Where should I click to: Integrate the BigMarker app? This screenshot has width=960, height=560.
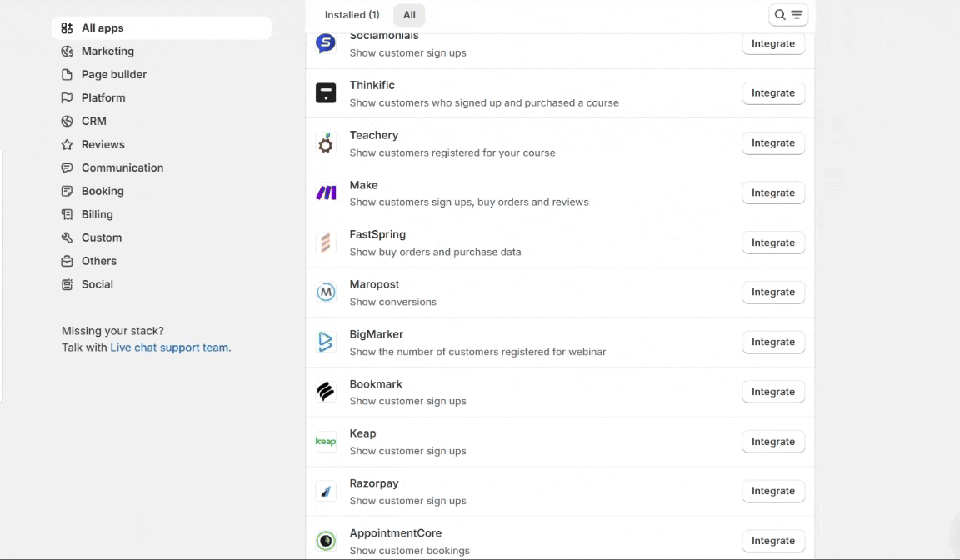click(773, 342)
